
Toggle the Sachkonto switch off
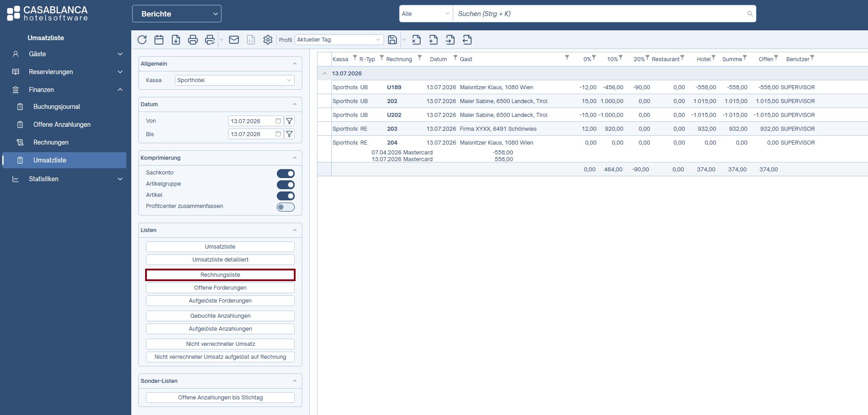click(286, 174)
